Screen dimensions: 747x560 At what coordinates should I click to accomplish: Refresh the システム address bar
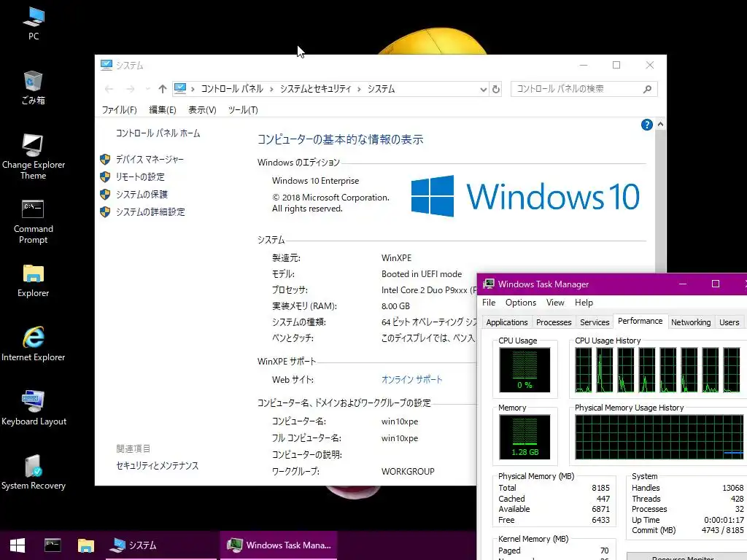tap(496, 89)
